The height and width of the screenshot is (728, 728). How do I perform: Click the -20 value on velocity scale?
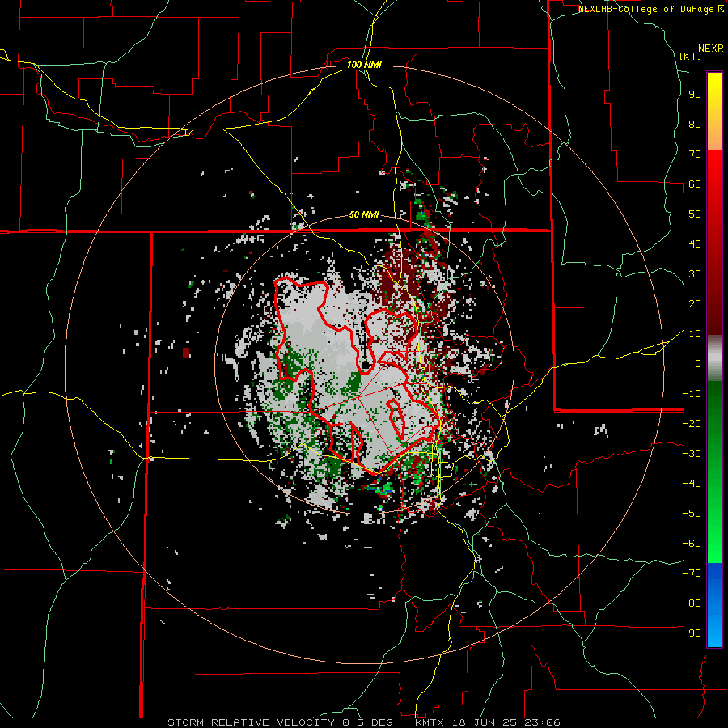tap(692, 424)
